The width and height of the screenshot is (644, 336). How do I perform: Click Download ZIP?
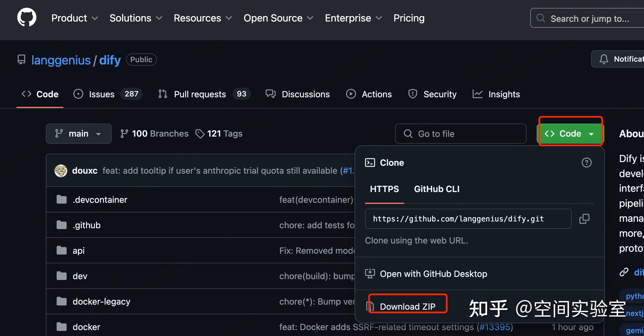point(407,306)
